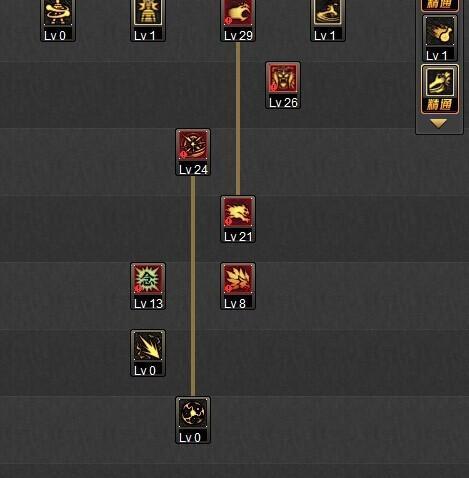Click the Lv 24 level label
This screenshot has height=478, width=469.
tap(193, 169)
